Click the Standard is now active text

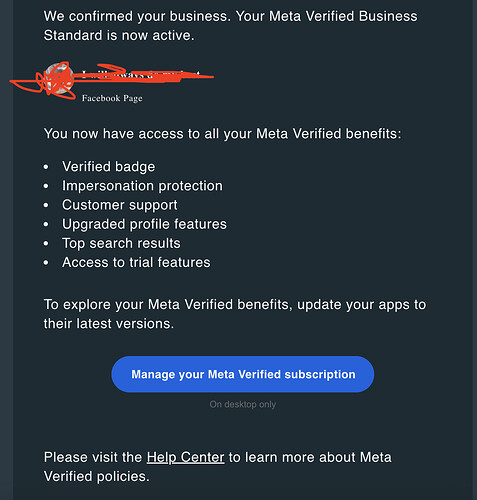(119, 35)
